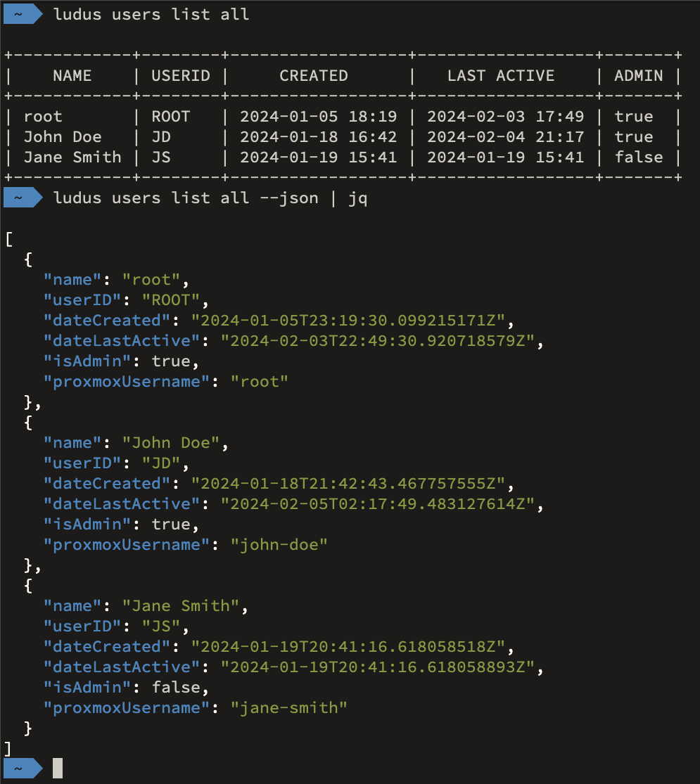
Task: Click the terminal cursor at the last prompt
Action: pos(58,769)
